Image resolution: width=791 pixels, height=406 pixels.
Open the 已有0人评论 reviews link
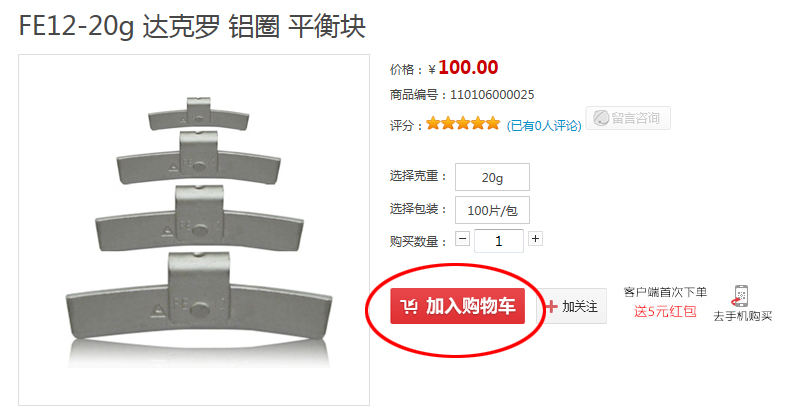(544, 126)
